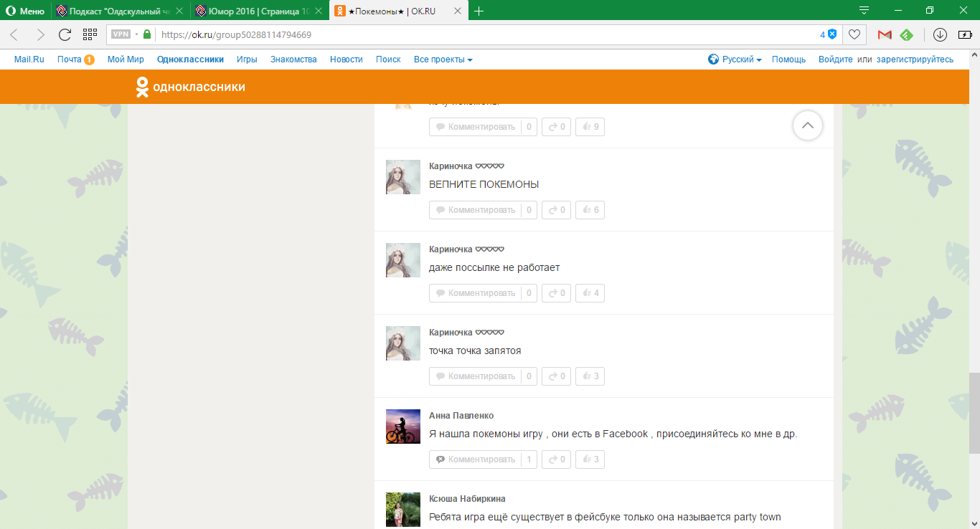Close the ★Покемоны★ OK.RU tab
The image size is (980, 529).
(458, 11)
